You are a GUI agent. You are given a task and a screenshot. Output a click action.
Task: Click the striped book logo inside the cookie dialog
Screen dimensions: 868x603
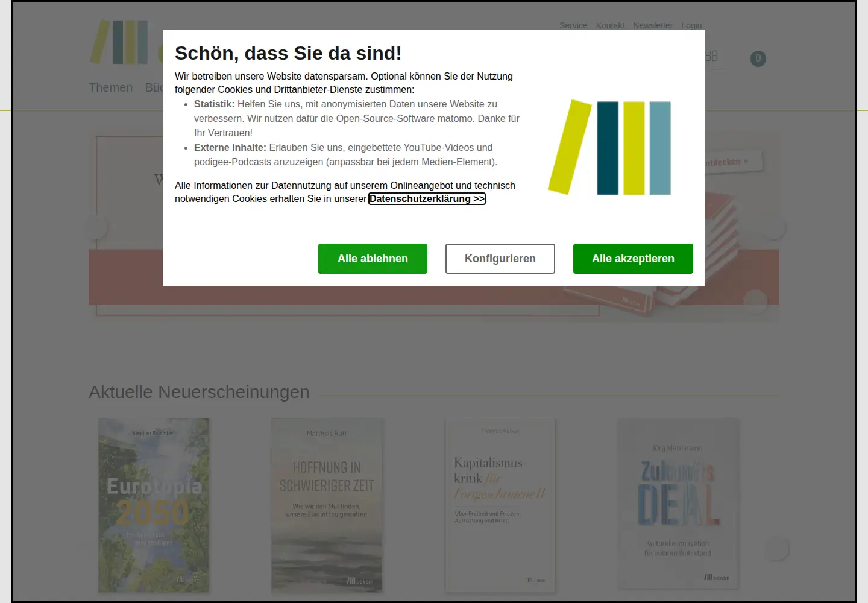(609, 148)
